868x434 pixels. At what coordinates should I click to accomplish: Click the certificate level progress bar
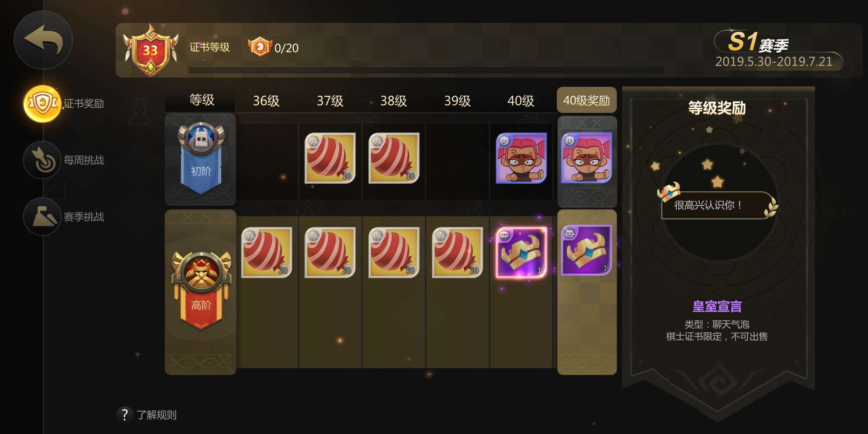click(x=426, y=70)
